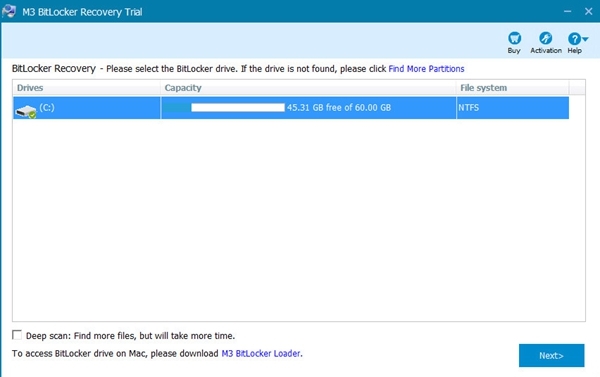Click the Activation key icon
Viewport: 600px width, 377px height.
[x=545, y=38]
